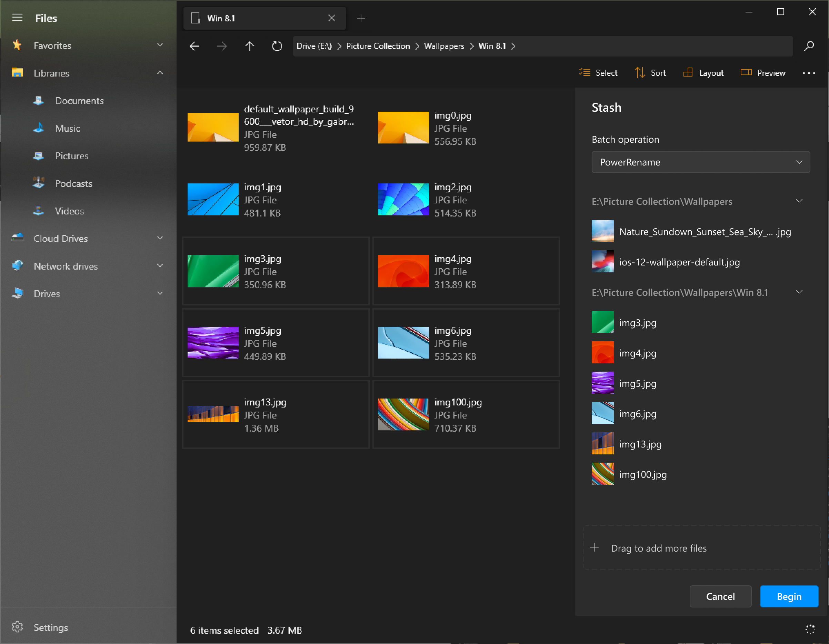829x644 pixels.
Task: Collapse the Libraries section
Action: (160, 73)
